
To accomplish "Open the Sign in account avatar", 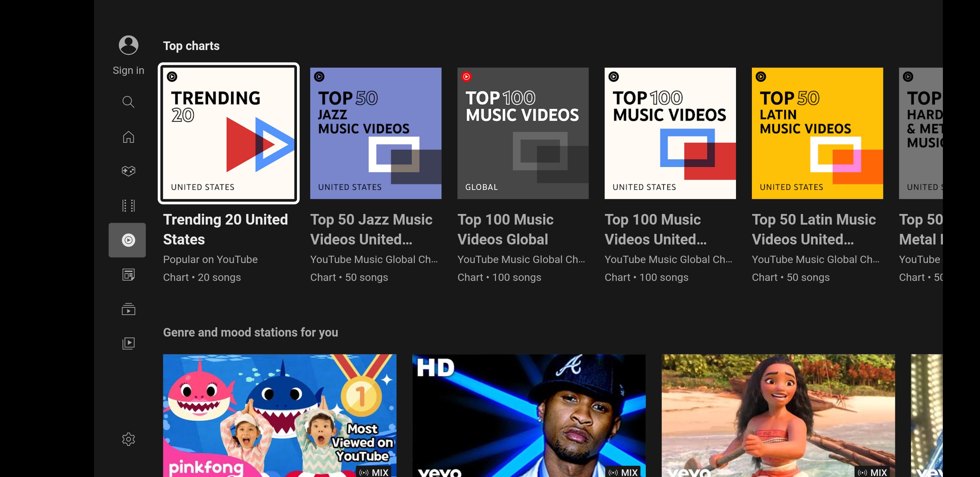I will click(x=128, y=45).
